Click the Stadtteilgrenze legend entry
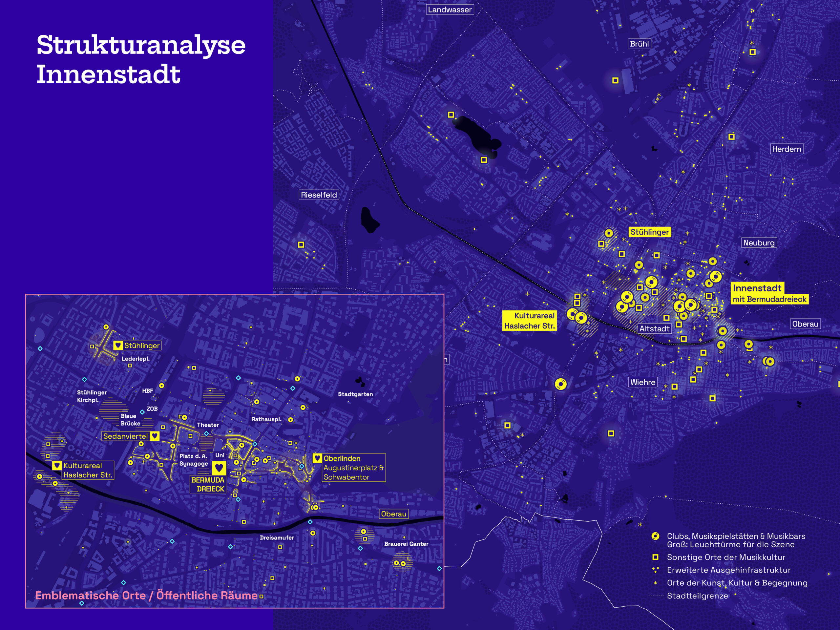Image resolution: width=840 pixels, height=630 pixels. [697, 596]
